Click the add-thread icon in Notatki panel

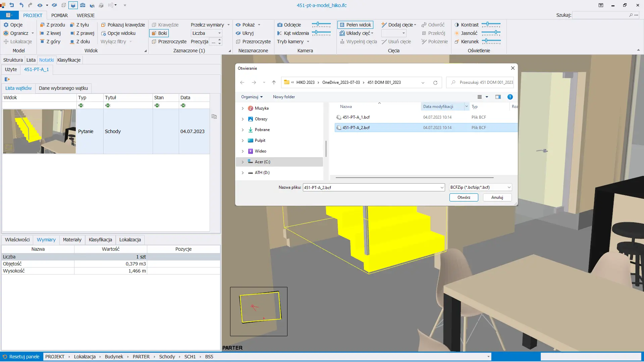coord(7,79)
